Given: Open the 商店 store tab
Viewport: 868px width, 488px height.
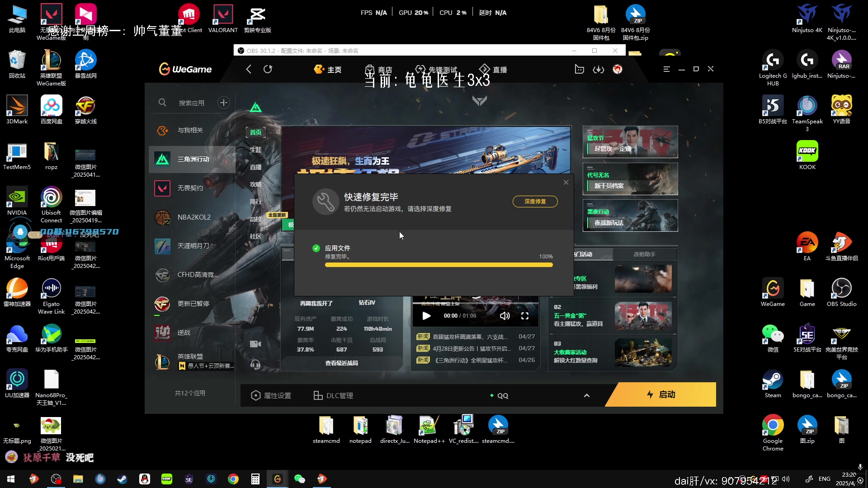Looking at the screenshot, I should click(x=379, y=69).
